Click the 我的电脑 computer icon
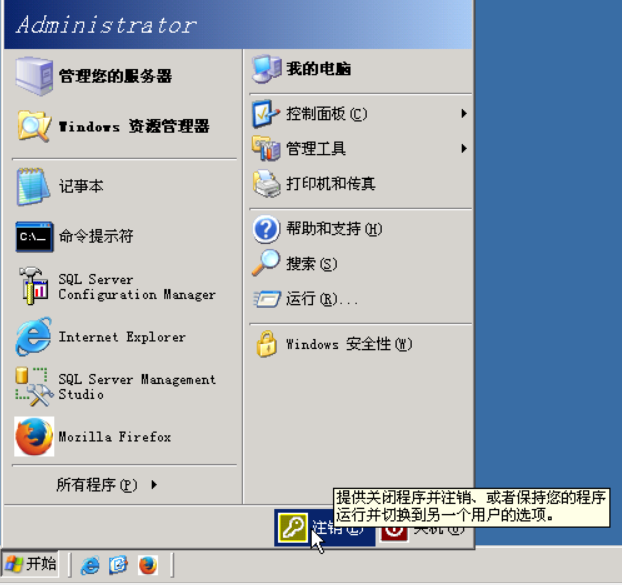 click(x=267, y=69)
